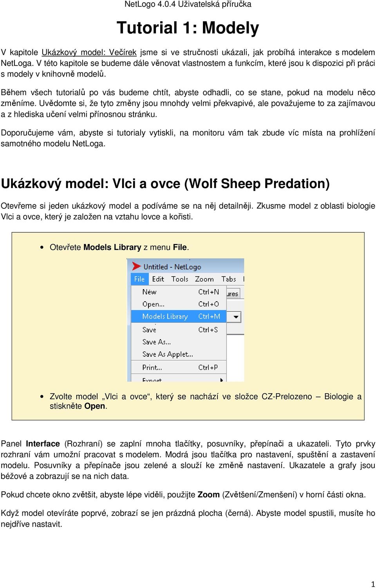Open the Edit menu in NetLogo
The width and height of the screenshot is (376, 588).
[158, 279]
